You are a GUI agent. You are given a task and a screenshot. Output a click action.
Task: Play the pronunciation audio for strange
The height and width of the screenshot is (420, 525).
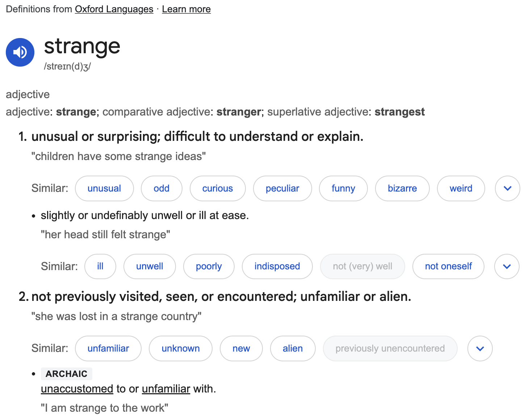(x=20, y=52)
